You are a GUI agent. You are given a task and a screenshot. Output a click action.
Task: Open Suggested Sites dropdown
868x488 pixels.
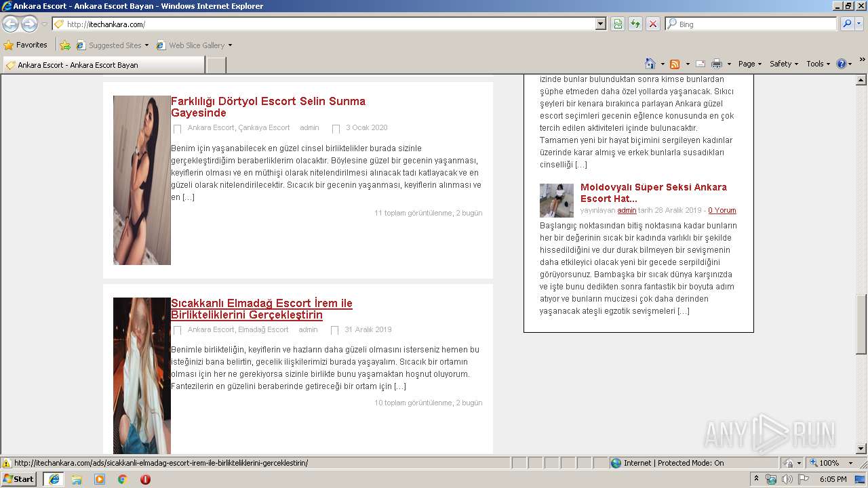112,45
